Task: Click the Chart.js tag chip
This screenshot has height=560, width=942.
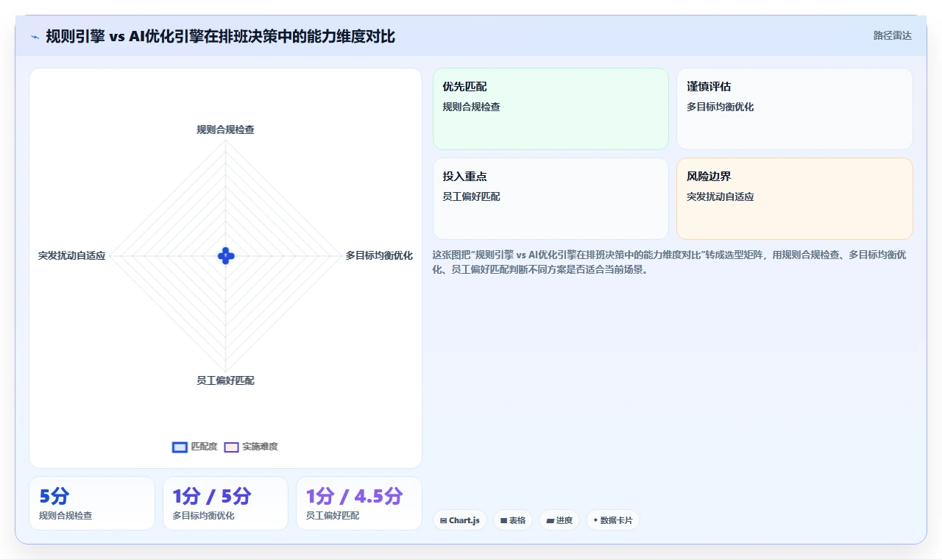Action: tap(459, 520)
